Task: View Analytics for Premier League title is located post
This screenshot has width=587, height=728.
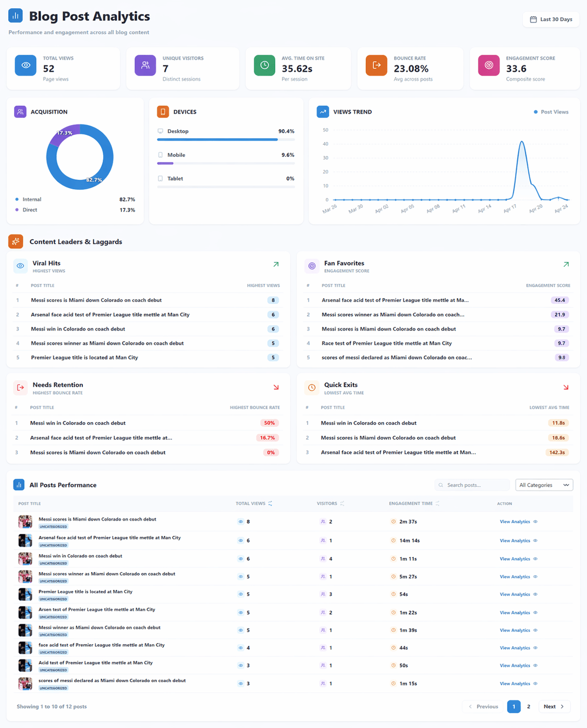Action: pyautogui.click(x=519, y=594)
